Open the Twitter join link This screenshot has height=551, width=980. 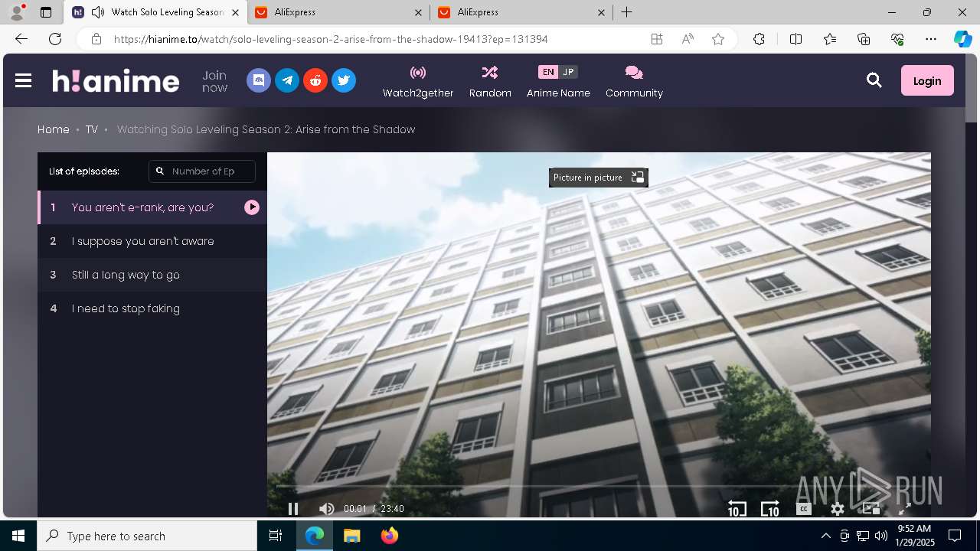(344, 80)
